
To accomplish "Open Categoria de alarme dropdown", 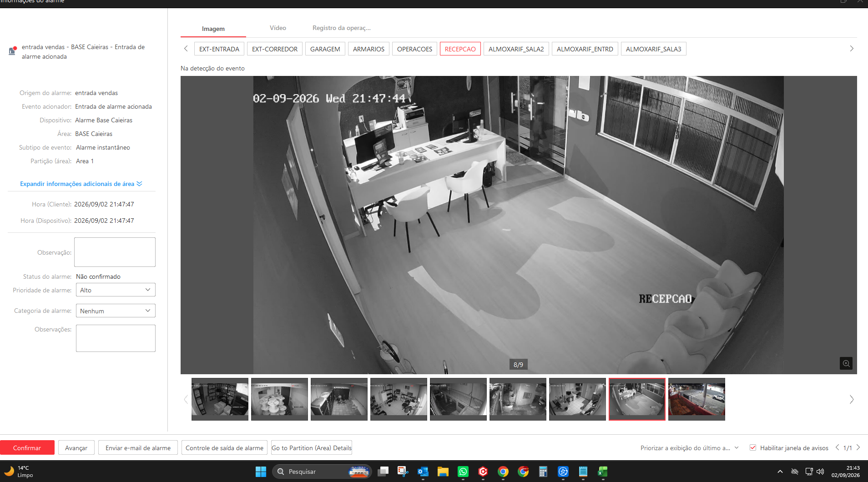I will pos(116,311).
